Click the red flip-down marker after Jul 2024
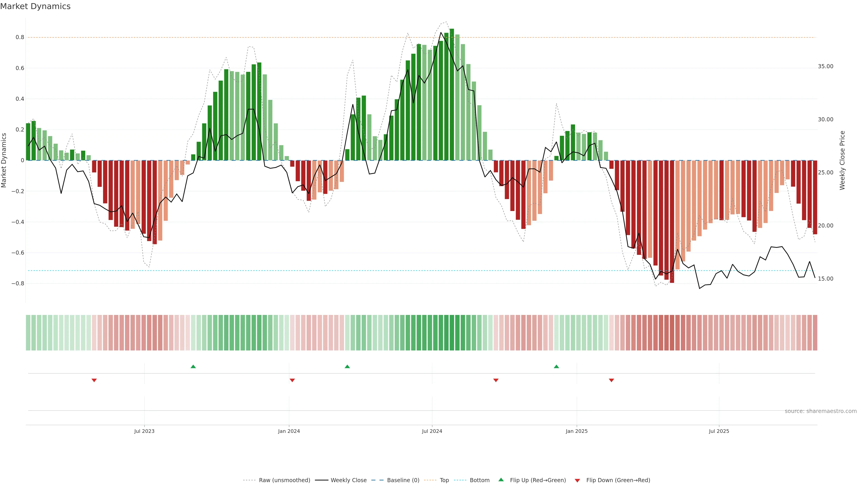Viewport: 868px width, 488px height. (x=496, y=380)
